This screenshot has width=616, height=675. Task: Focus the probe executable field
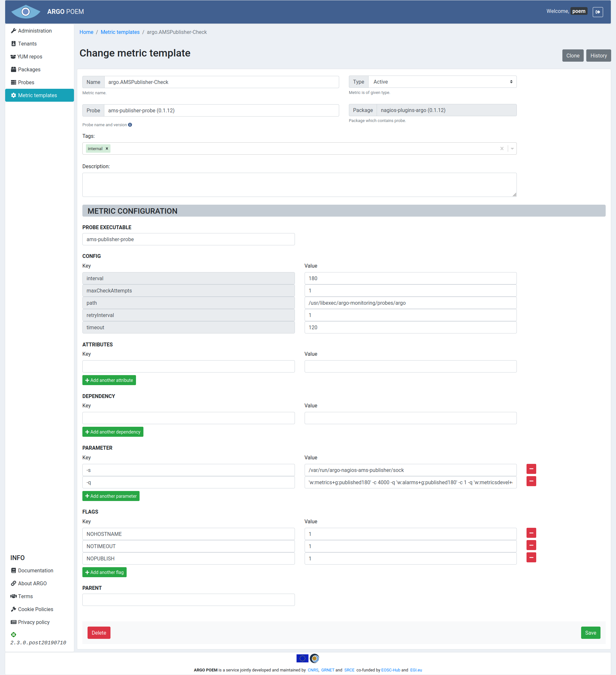189,240
